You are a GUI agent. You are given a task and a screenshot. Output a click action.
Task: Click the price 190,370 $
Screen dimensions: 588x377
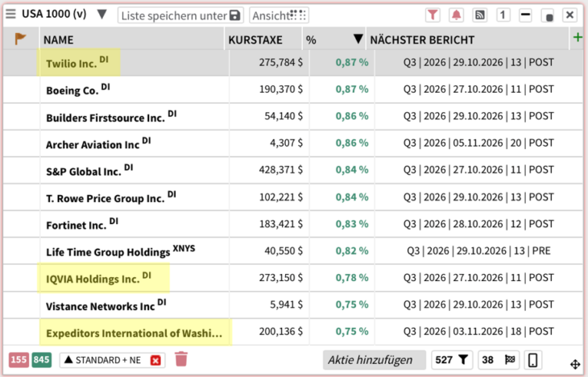click(x=281, y=89)
